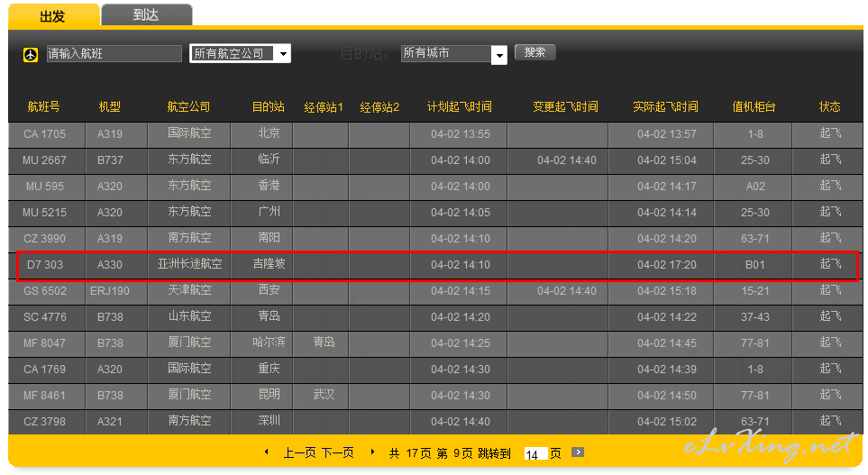Switch to the 到达 arrivals tab
This screenshot has height=475, width=868.
click(146, 15)
